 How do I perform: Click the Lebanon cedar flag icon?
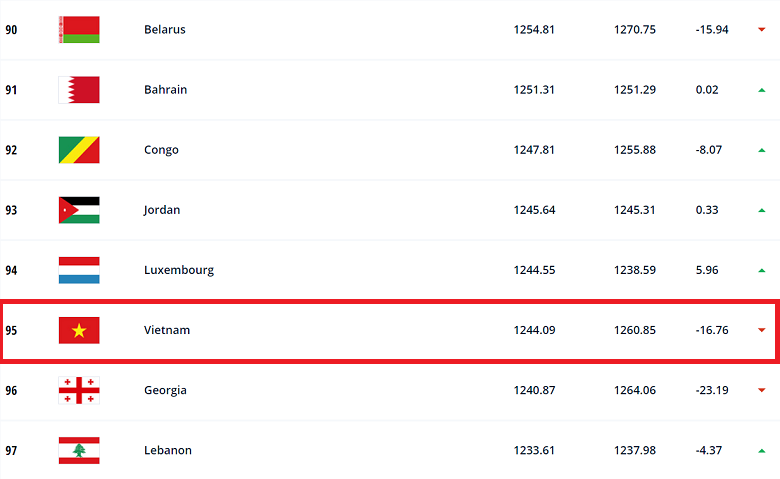(79, 450)
